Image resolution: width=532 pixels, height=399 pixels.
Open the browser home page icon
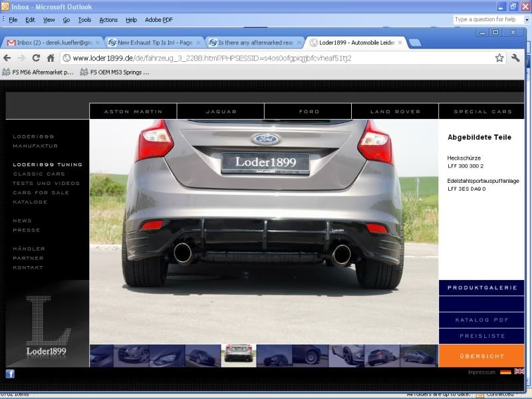point(51,58)
